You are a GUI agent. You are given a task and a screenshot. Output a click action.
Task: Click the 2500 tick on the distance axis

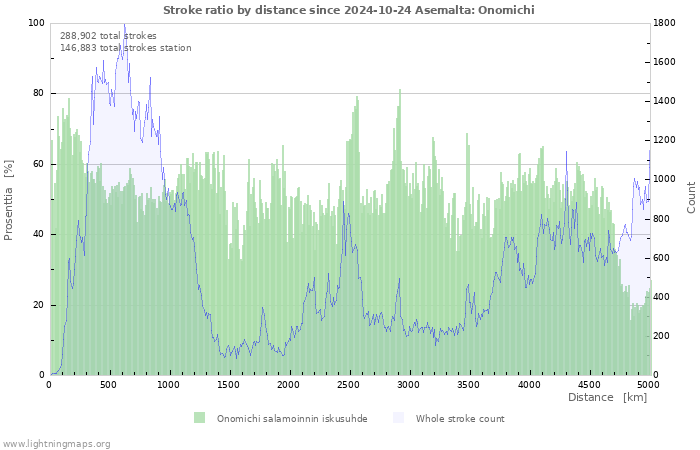[x=349, y=384]
